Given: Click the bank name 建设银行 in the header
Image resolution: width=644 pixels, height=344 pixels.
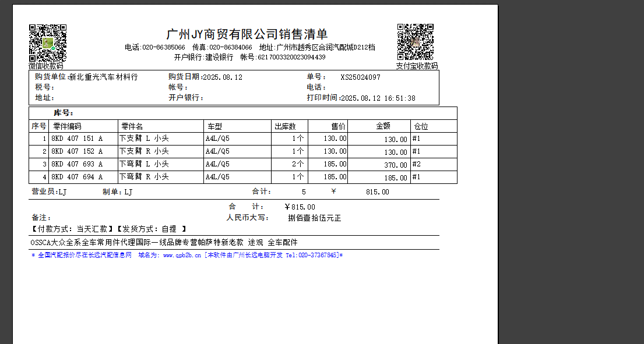Looking at the screenshot, I should point(219,57).
